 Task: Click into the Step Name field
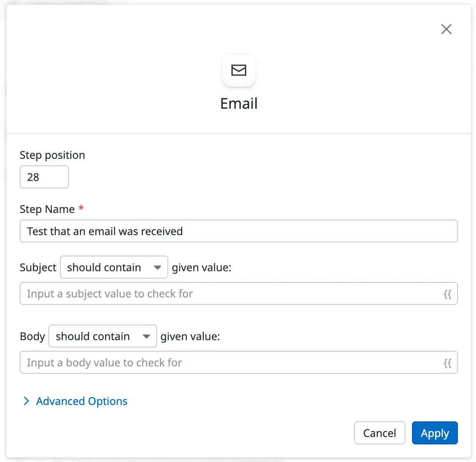coord(238,231)
